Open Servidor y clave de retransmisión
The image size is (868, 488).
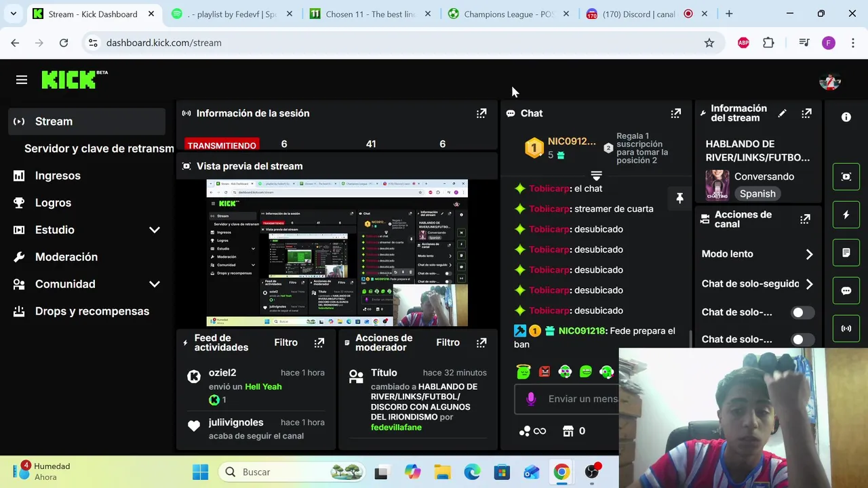pos(99,148)
